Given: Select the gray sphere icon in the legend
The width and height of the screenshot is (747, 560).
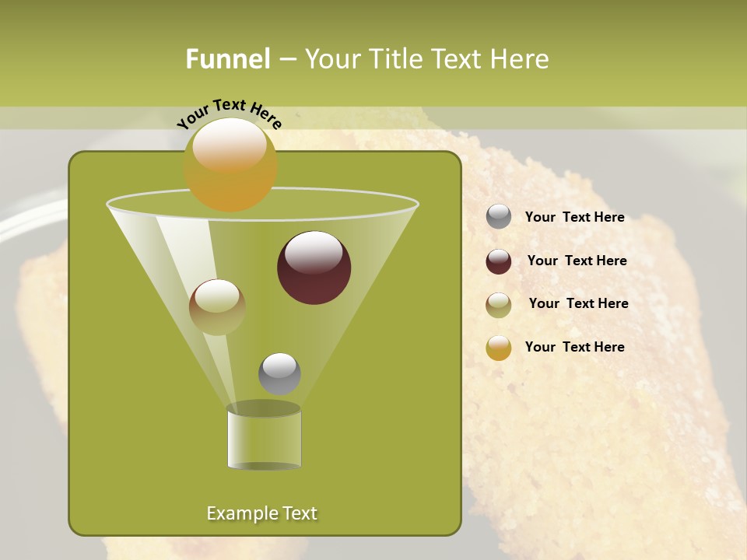Looking at the screenshot, I should (496, 217).
